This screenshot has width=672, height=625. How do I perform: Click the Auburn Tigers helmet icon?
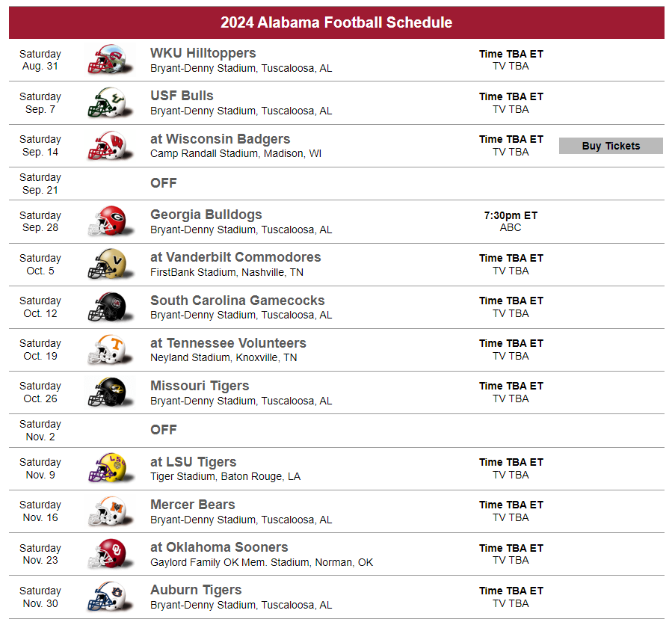pos(108,597)
